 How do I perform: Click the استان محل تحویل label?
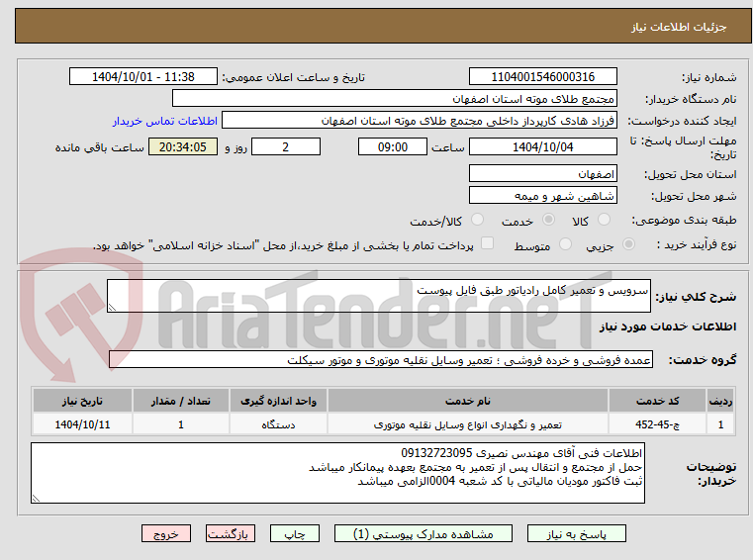click(x=690, y=174)
